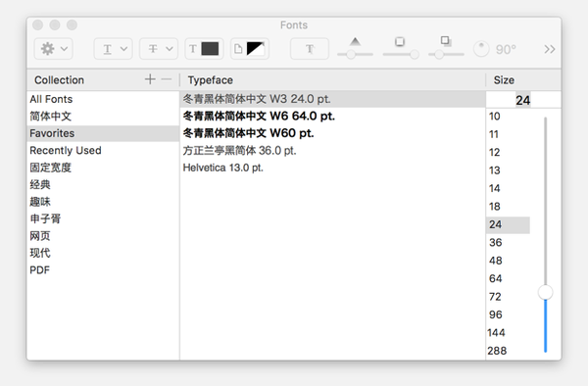Select the Favorites collection
The image size is (588, 386).
(103, 133)
